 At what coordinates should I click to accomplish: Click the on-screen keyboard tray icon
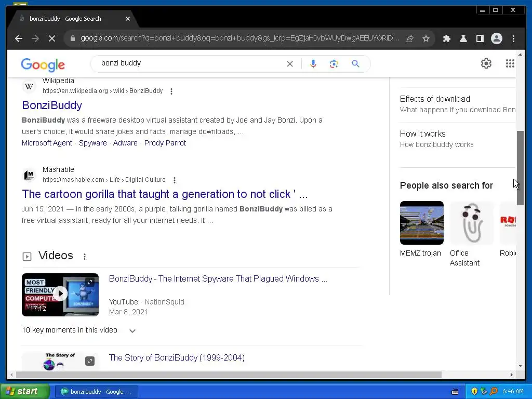455,392
